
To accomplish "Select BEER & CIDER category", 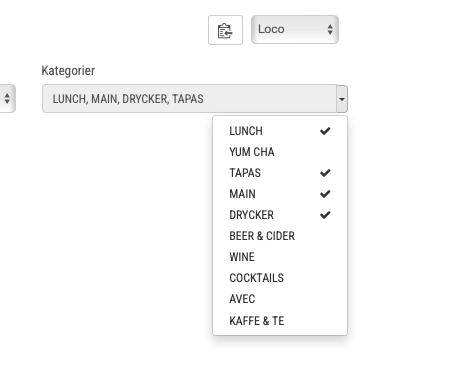I will [x=280, y=236].
